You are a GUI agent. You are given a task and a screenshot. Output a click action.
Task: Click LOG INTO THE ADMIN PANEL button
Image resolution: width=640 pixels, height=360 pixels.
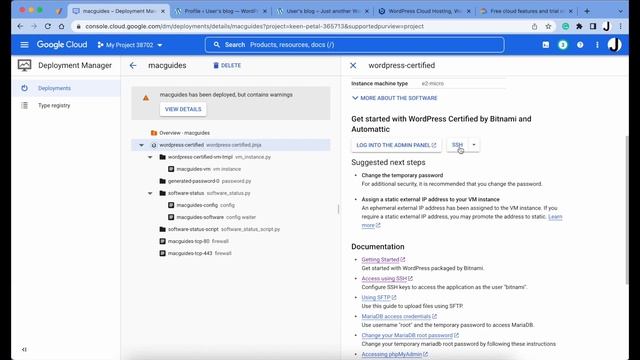(396, 145)
